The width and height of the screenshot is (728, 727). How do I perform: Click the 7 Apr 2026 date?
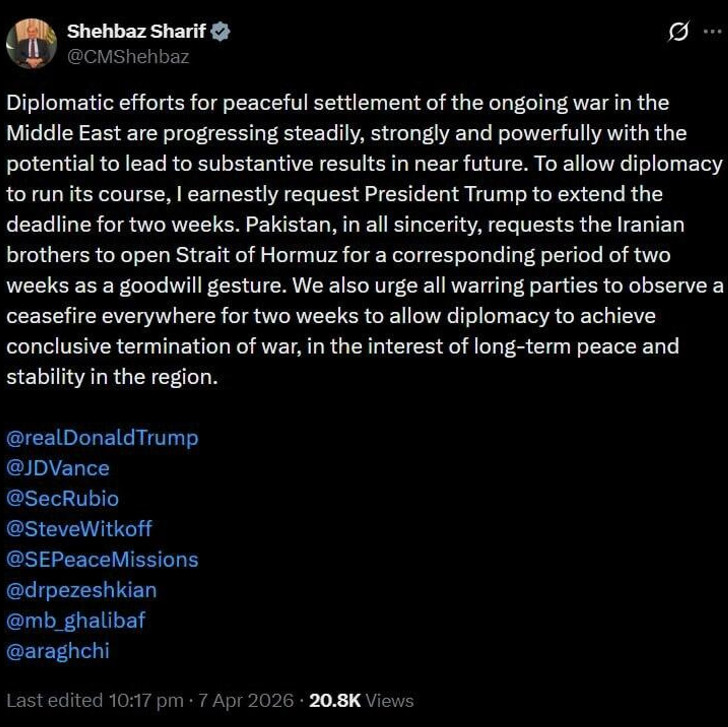pyautogui.click(x=246, y=701)
